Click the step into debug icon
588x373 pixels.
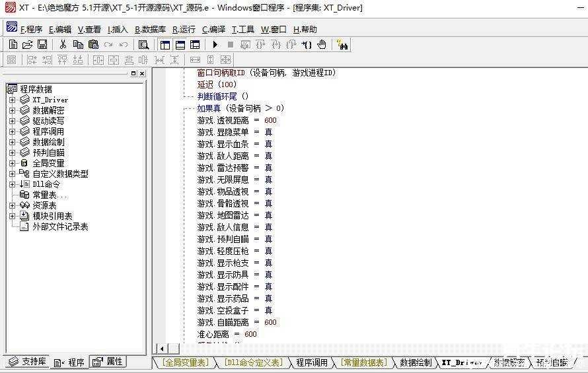point(276,45)
